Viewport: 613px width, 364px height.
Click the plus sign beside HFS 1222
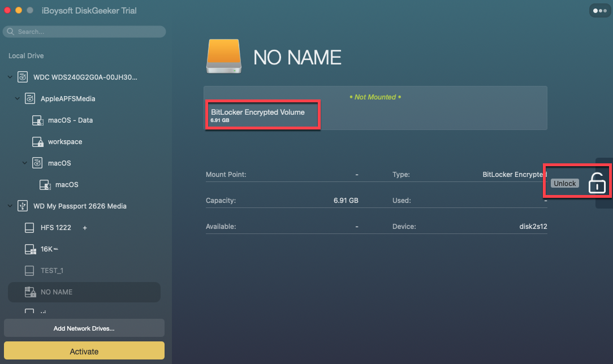[x=85, y=228]
